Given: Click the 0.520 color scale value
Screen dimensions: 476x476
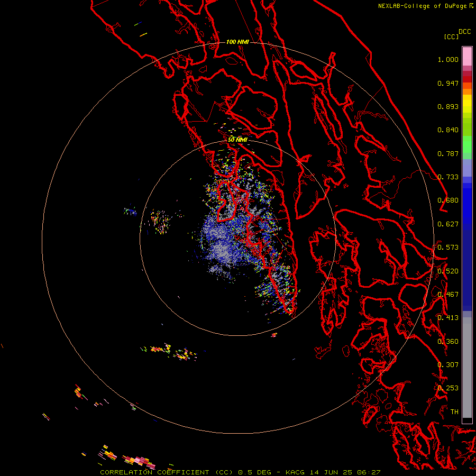Looking at the screenshot, I should [448, 271].
